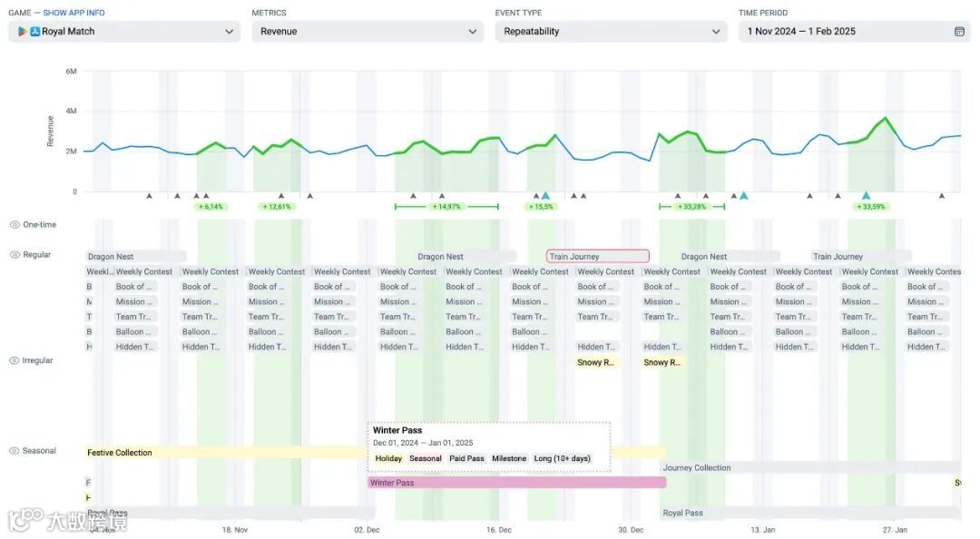Open the Event Type dropdown showing Repeatability

tap(611, 31)
